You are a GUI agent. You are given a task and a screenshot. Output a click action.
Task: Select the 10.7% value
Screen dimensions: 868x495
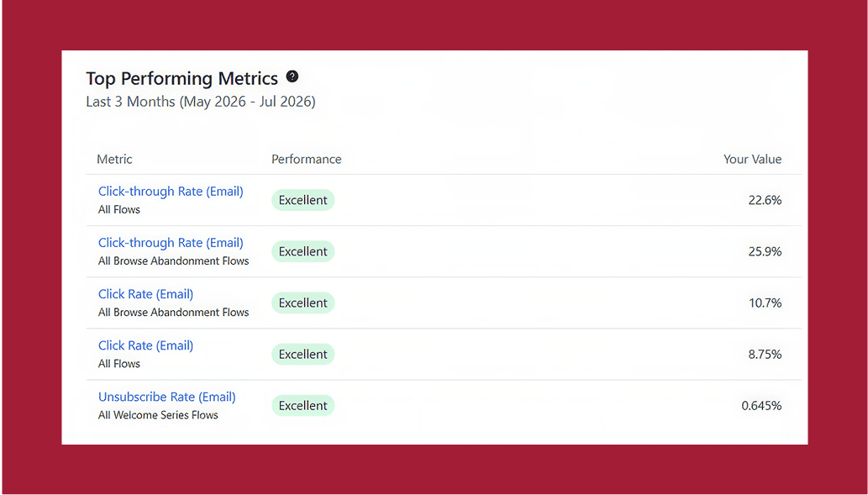(x=765, y=303)
